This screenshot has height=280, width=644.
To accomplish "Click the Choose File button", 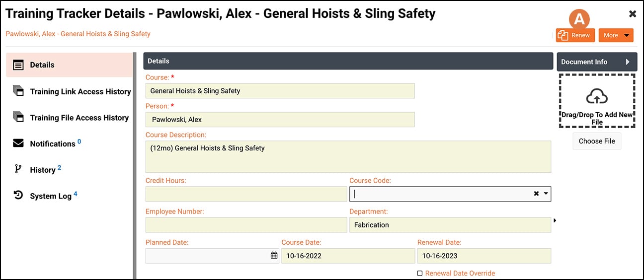I will pyautogui.click(x=597, y=141).
